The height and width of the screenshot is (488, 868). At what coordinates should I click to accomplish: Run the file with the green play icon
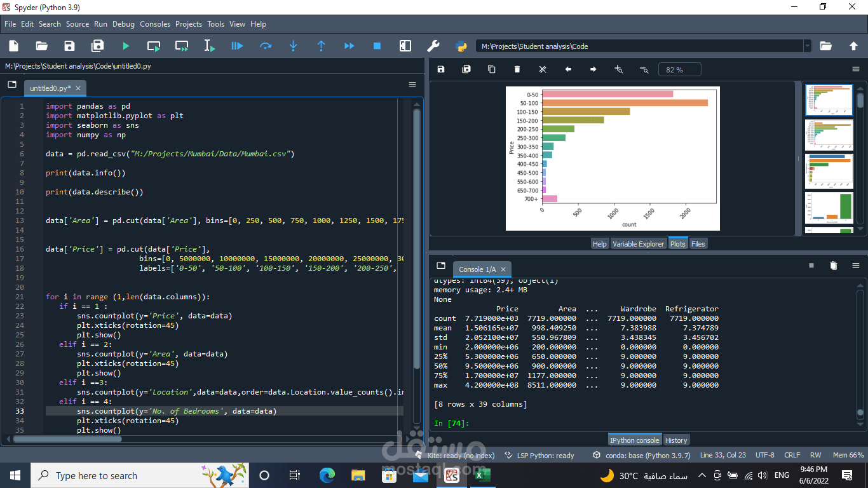click(126, 46)
